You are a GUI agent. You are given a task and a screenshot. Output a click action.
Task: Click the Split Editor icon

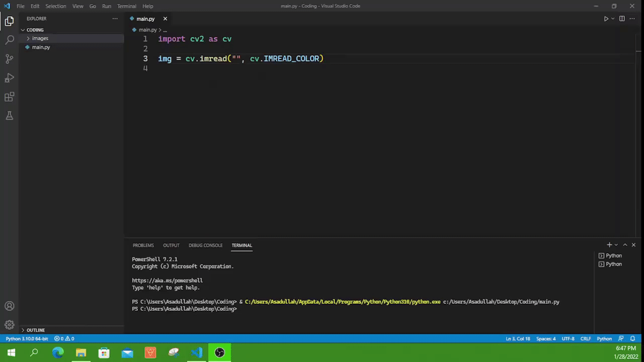tap(622, 19)
